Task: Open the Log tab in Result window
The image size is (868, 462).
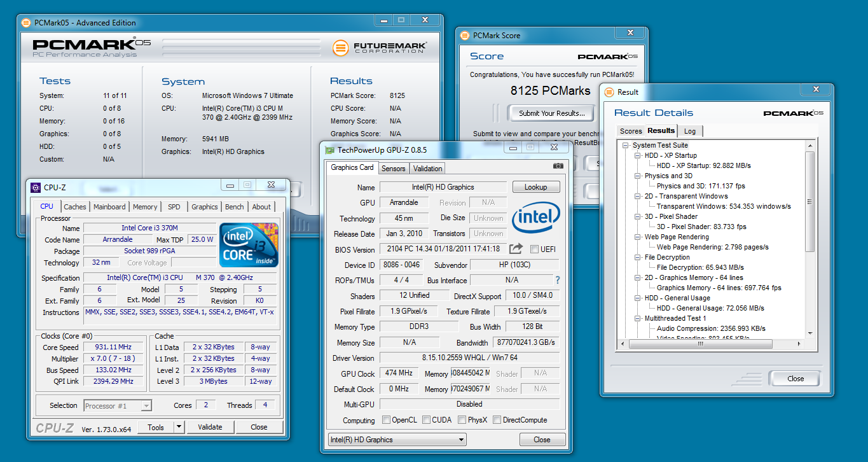Action: point(690,131)
